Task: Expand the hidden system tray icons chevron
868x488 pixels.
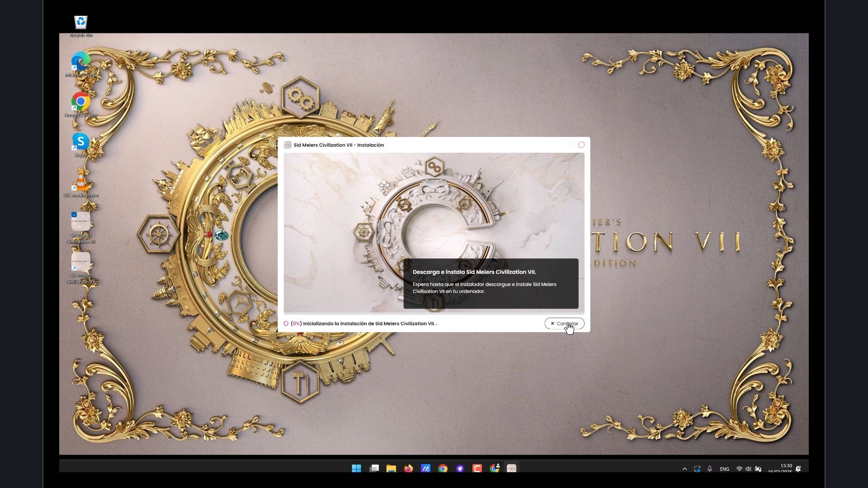Action: point(684,469)
